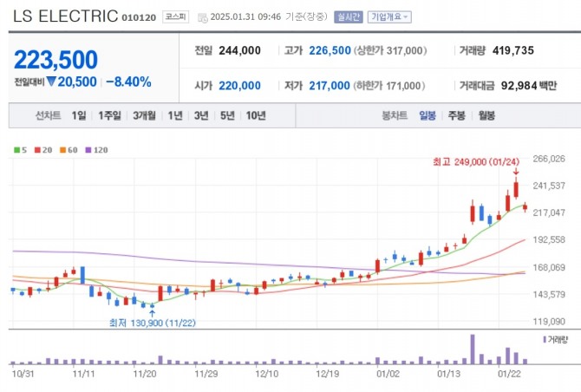Click the red 20-day moving average swatch

point(37,150)
